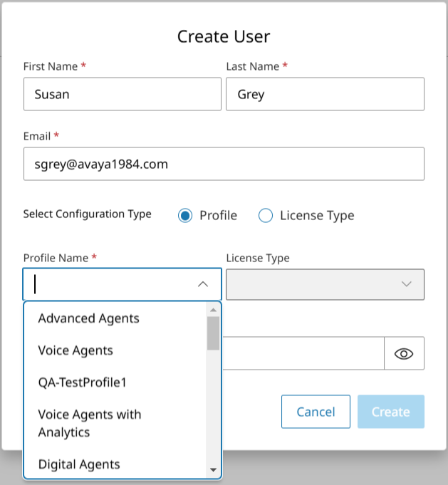Click the password input field
Image resolution: width=448 pixels, height=485 pixels.
pos(303,353)
